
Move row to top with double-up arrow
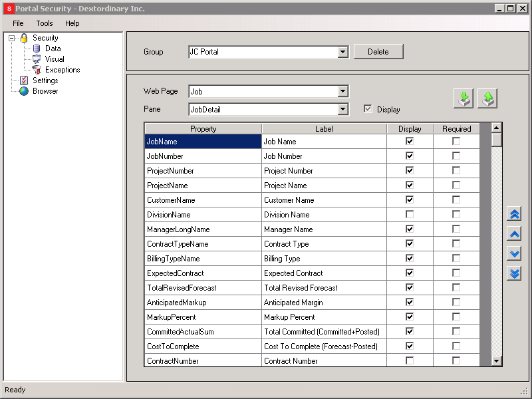[x=514, y=214]
